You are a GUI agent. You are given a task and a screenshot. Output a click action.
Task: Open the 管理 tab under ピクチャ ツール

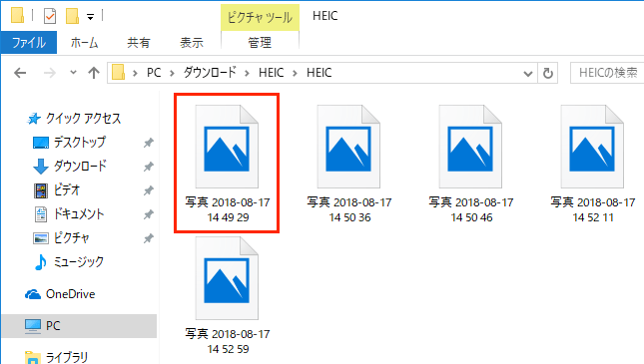260,42
